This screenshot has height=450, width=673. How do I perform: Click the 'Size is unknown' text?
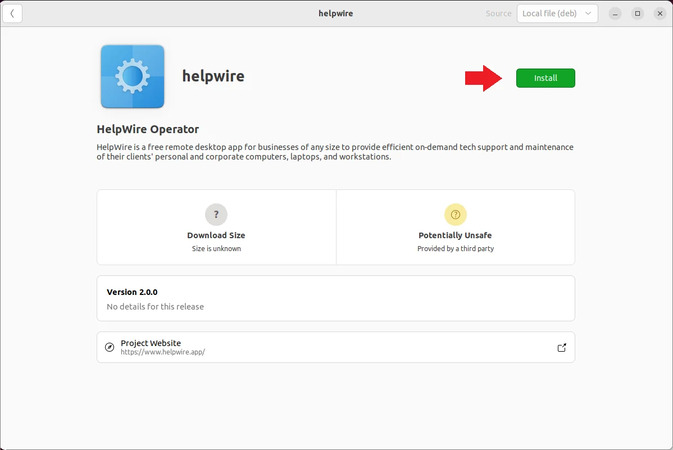tap(216, 249)
